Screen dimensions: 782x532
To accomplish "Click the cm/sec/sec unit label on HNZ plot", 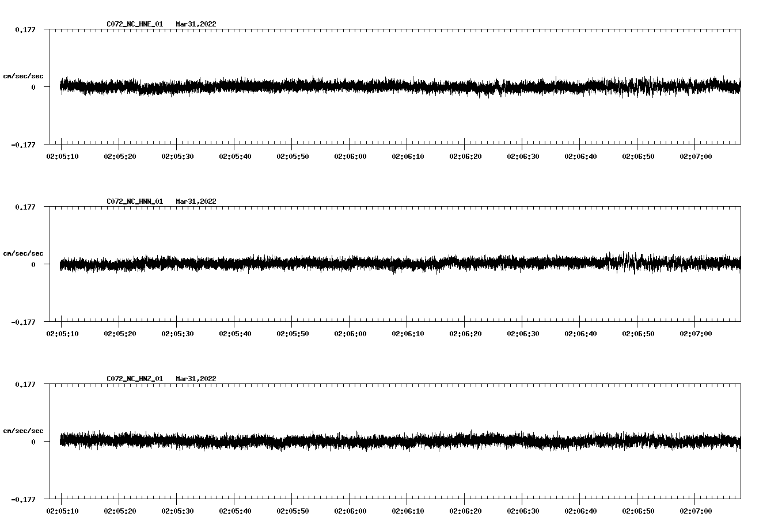I will tap(24, 431).
